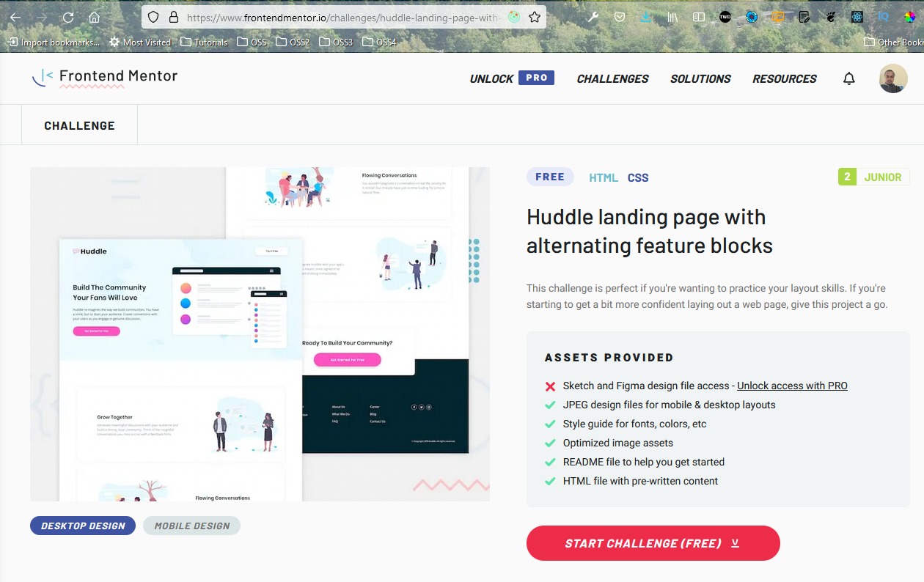Viewport: 924px width, 582px height.
Task: Click 'README file to help you get started'
Action: [643, 462]
